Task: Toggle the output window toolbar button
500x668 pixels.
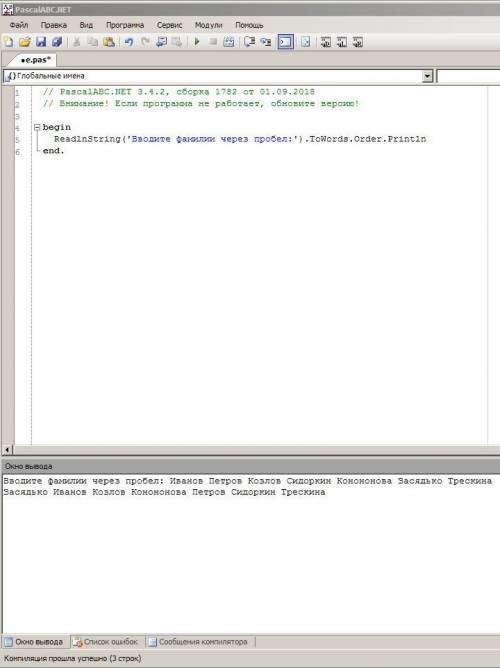Action: coord(285,42)
